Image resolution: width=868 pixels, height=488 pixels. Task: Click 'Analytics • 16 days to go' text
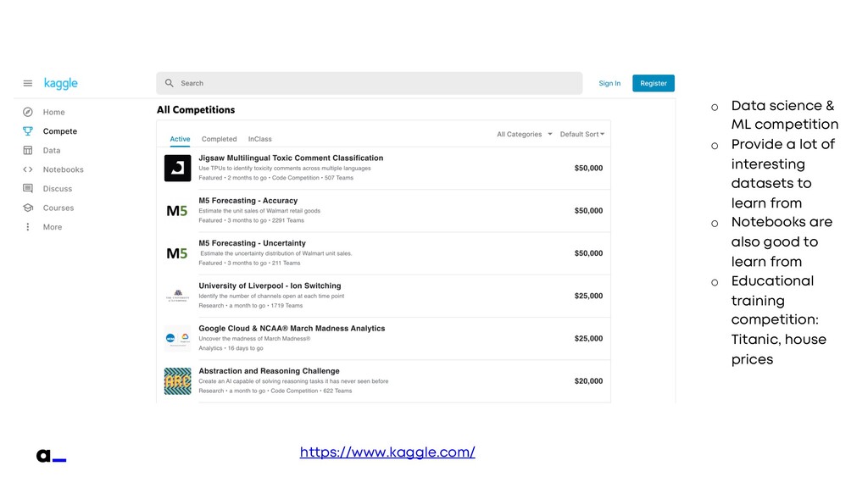231,348
